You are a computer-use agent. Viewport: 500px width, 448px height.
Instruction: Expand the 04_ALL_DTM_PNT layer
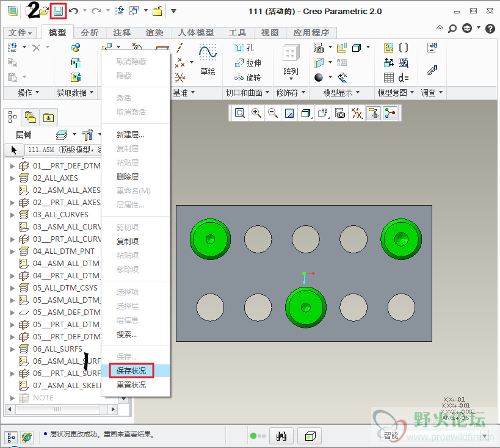(x=12, y=251)
